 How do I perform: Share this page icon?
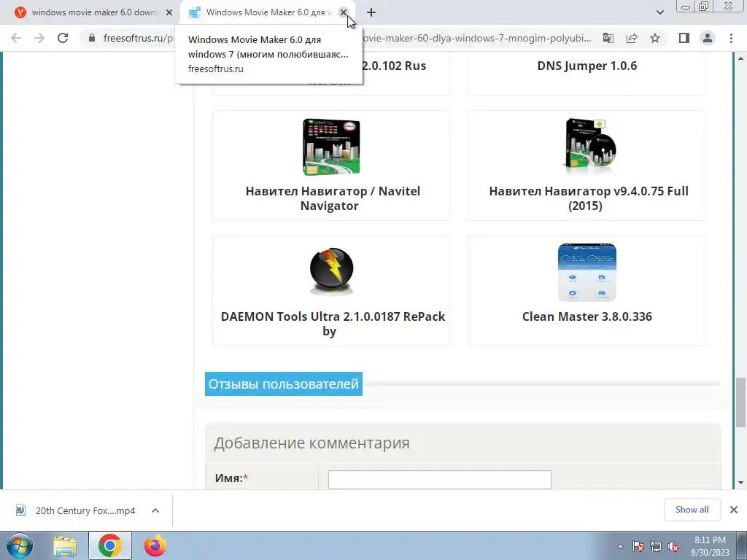tap(632, 38)
